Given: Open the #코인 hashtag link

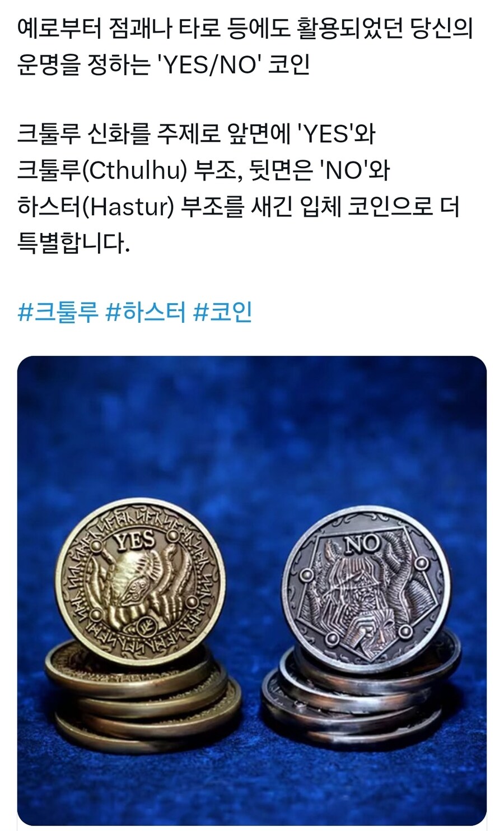Looking at the screenshot, I should (222, 312).
